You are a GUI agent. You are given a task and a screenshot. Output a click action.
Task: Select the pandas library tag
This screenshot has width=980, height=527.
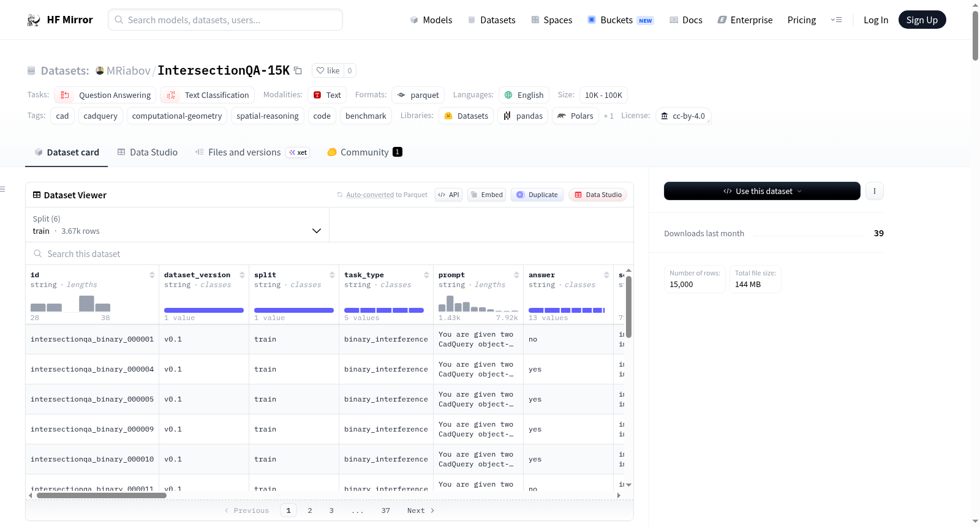coord(523,116)
